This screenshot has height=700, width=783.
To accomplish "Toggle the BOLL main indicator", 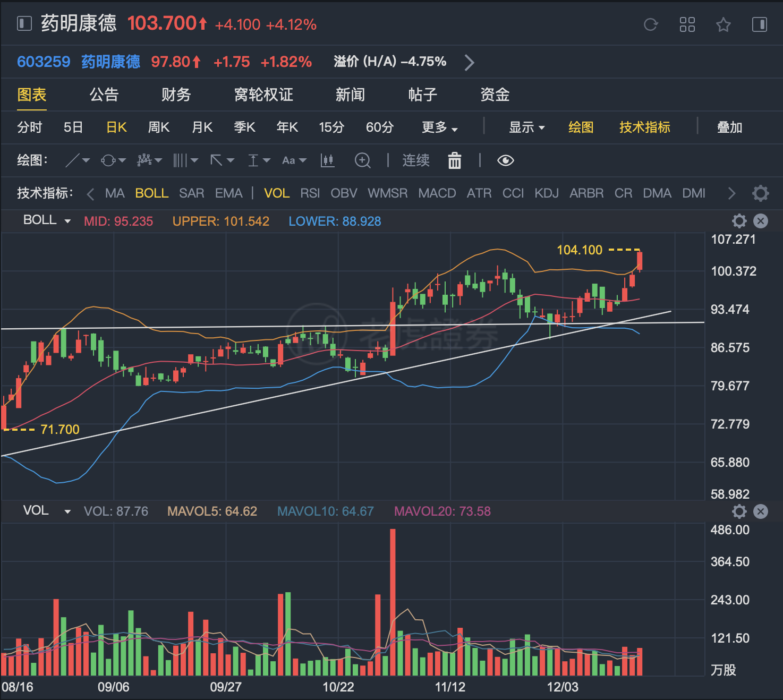I will (152, 193).
